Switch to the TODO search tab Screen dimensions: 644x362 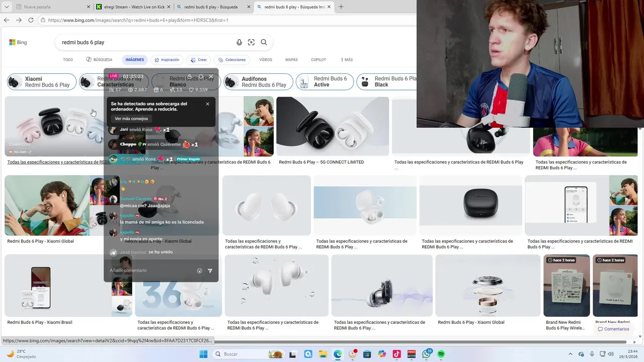[x=68, y=60]
